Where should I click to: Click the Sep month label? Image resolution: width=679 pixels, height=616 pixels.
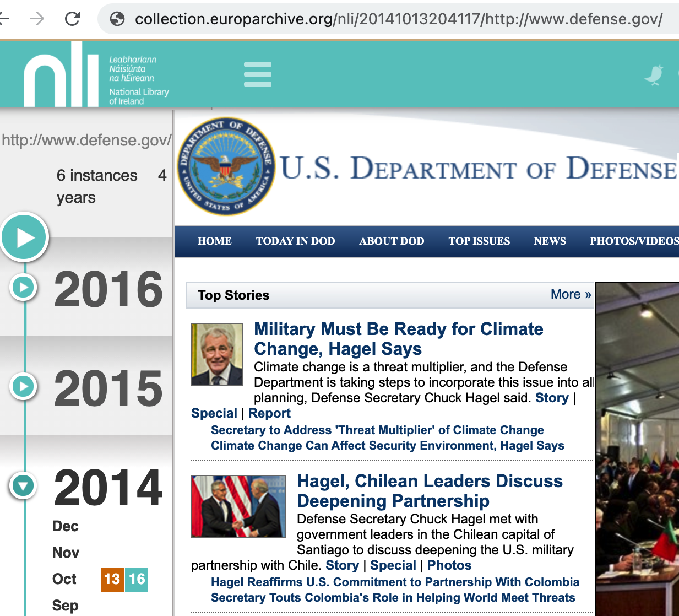click(x=66, y=606)
